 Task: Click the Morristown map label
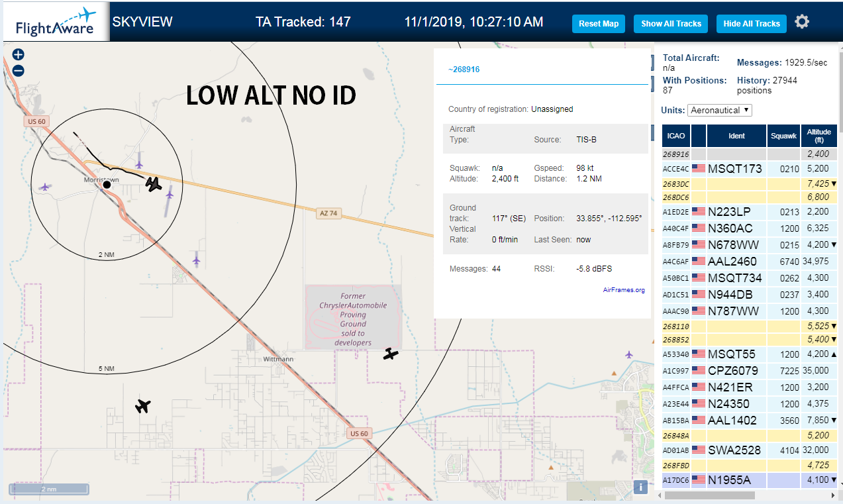101,179
